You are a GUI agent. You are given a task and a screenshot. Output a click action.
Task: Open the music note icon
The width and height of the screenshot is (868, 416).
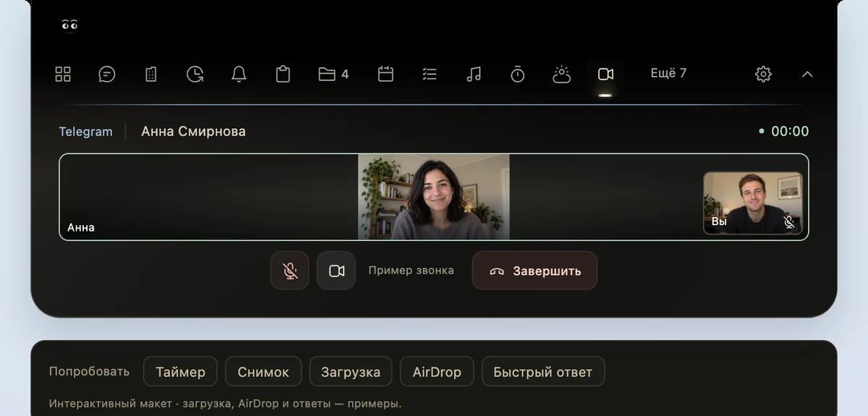[474, 74]
